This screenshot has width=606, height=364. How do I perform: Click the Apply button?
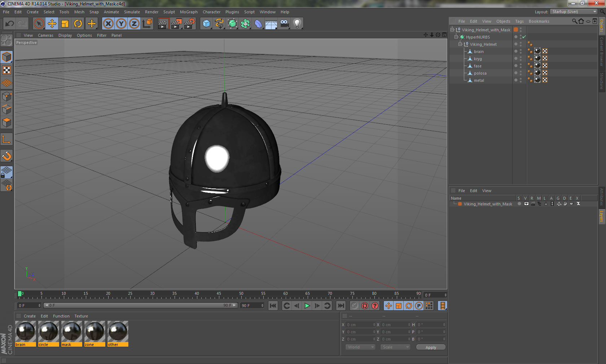coord(431,347)
